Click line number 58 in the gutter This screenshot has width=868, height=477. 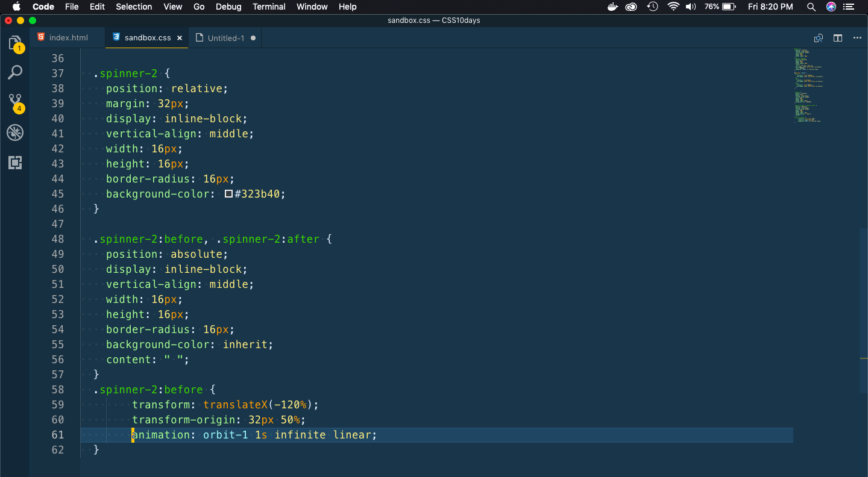[58, 390]
